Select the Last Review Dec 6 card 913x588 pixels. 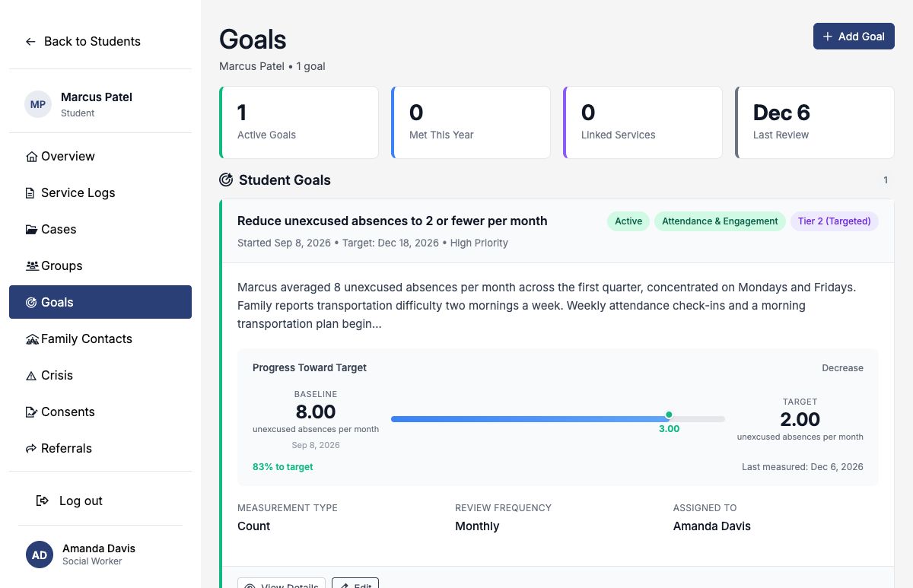pos(815,122)
